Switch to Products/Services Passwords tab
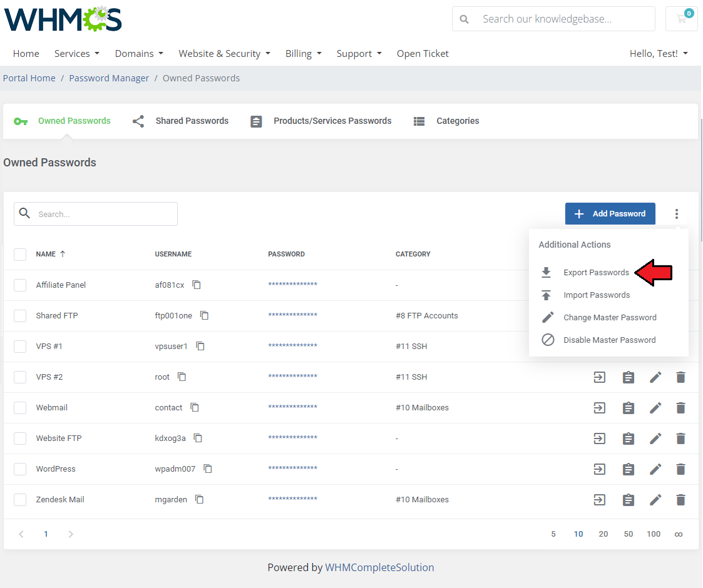The height and width of the screenshot is (588, 703). tap(321, 121)
